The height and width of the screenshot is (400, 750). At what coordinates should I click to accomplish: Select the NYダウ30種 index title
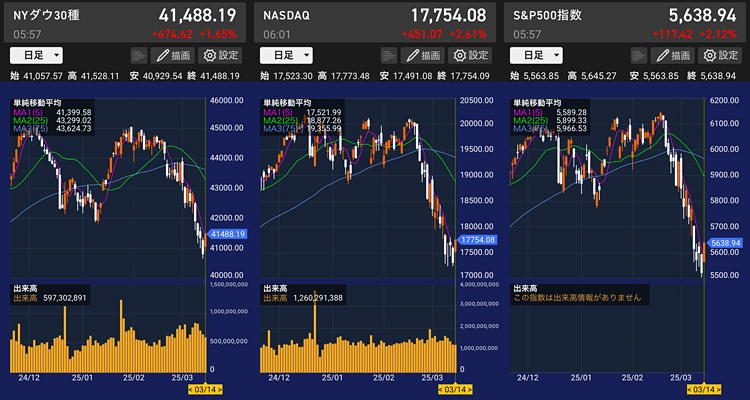[x=46, y=15]
